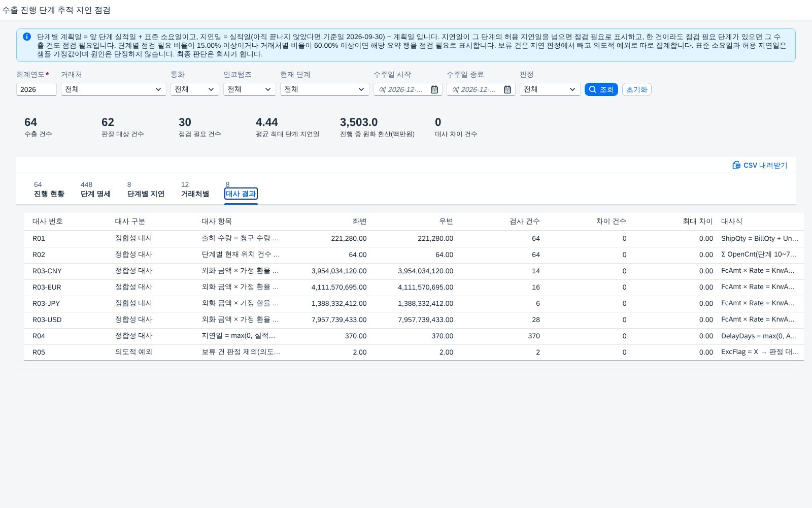This screenshot has width=812, height=508.
Task: Select the R03-CNY row
Action: click(x=414, y=271)
